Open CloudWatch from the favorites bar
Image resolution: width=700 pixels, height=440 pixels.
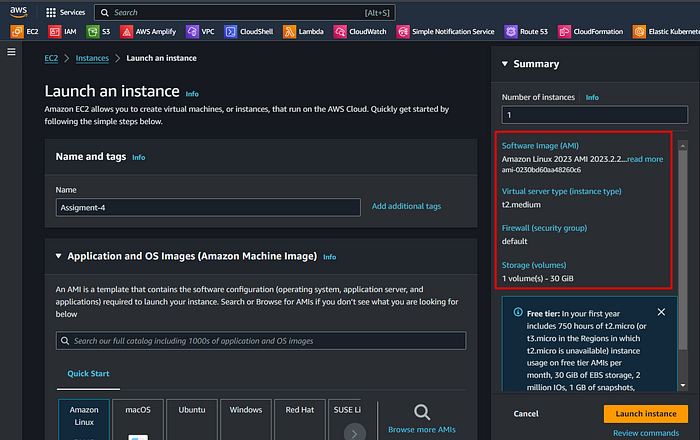pos(360,32)
